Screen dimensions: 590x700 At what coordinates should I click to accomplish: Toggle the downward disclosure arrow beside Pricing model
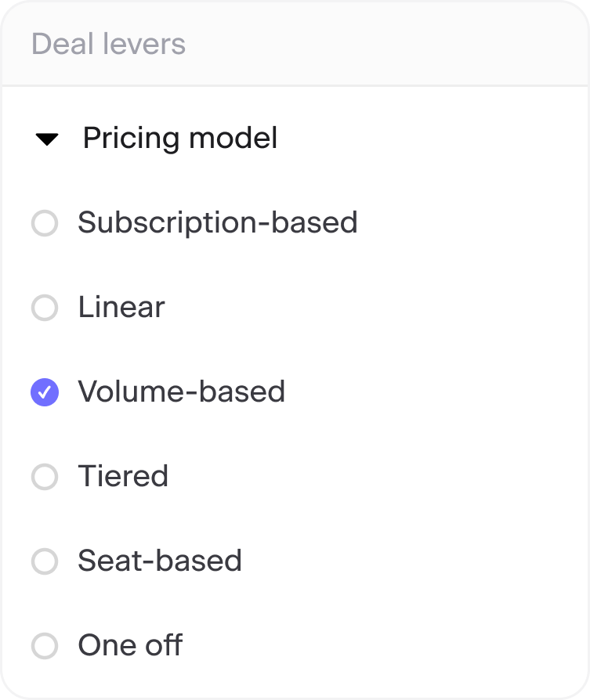coord(47,139)
